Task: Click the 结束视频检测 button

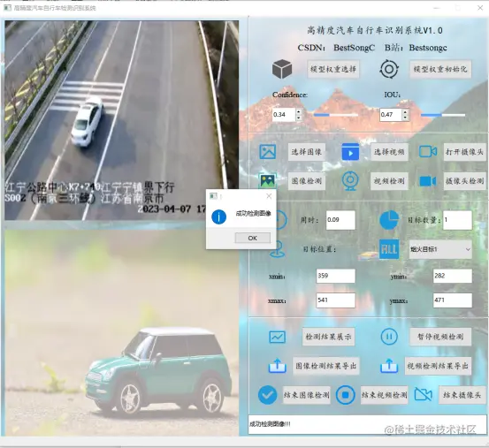Action: 384,395
